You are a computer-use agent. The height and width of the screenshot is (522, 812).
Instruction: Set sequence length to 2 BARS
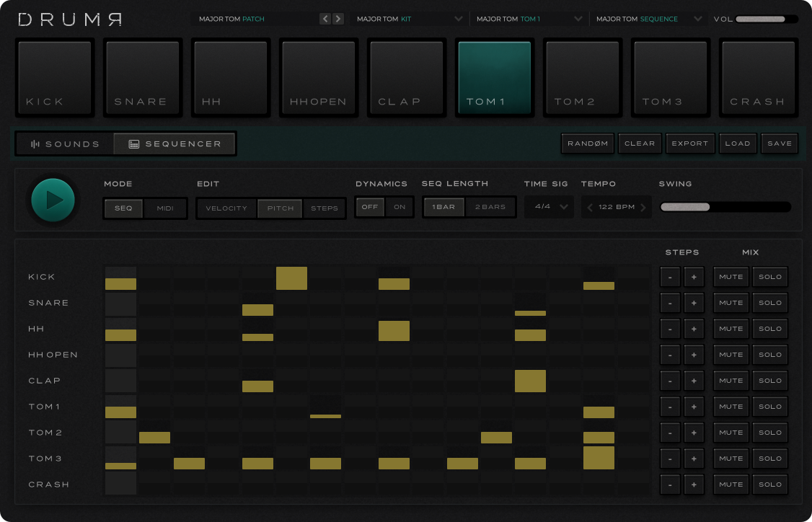[x=490, y=207]
